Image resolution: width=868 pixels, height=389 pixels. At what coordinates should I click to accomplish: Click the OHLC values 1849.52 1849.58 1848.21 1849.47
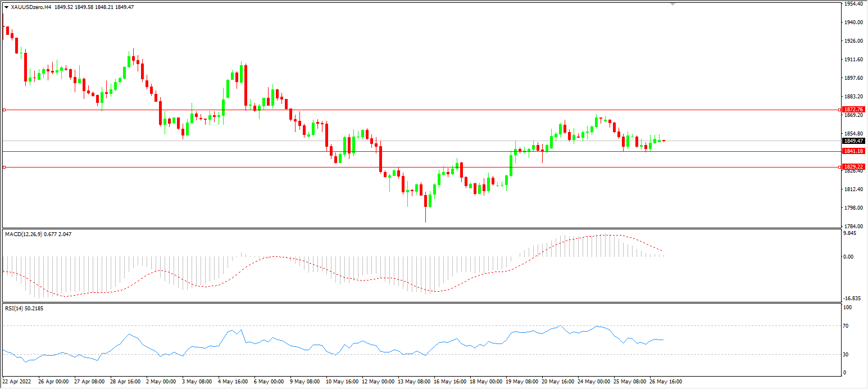(94, 7)
